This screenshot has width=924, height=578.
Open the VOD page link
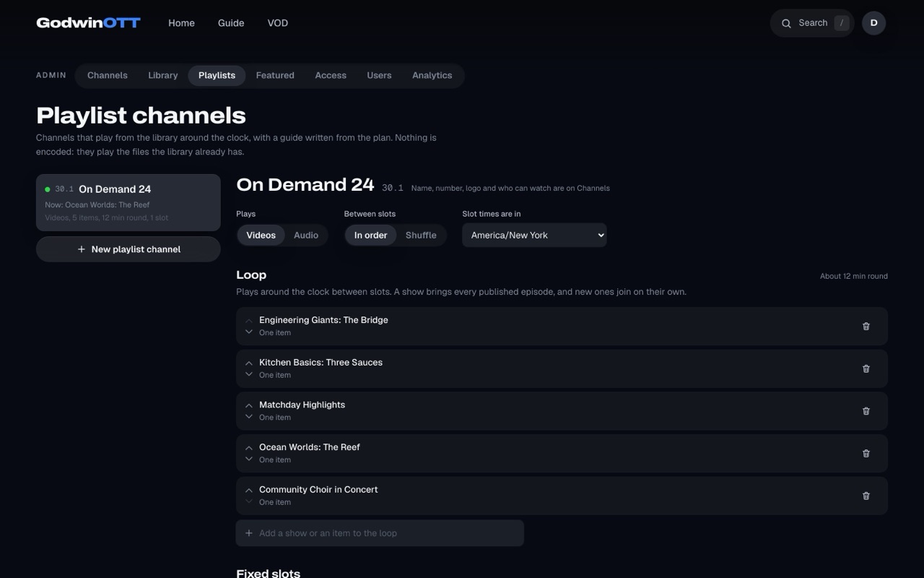[x=278, y=23]
